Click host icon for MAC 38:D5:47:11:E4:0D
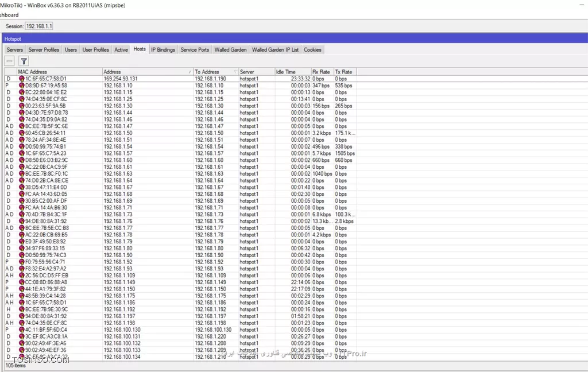The height and width of the screenshot is (372, 588). 21,187
